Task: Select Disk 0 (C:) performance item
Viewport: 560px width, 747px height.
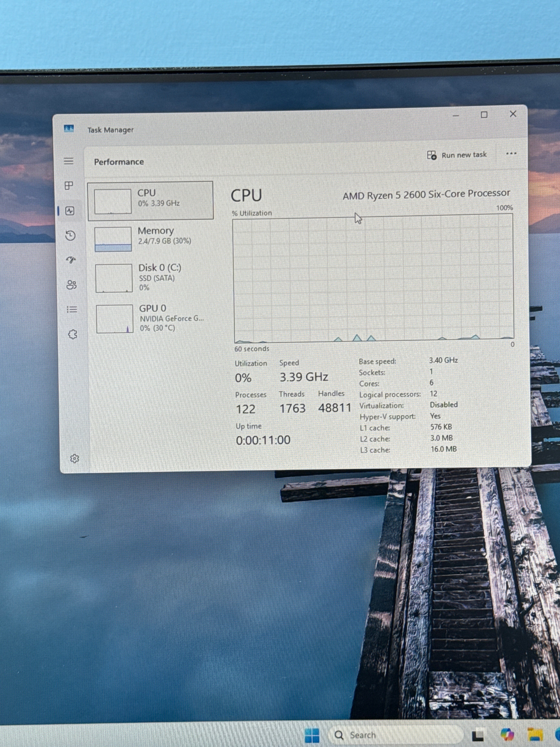Action: [x=151, y=278]
